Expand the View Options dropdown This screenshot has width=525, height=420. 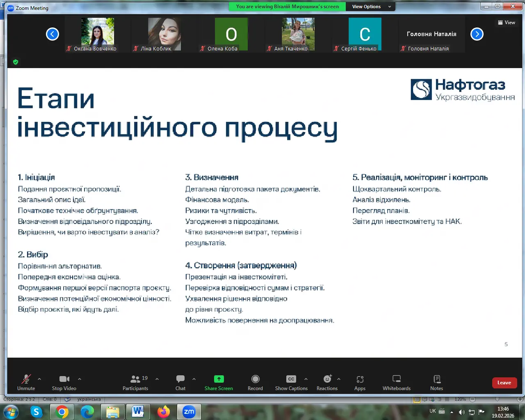(x=371, y=7)
